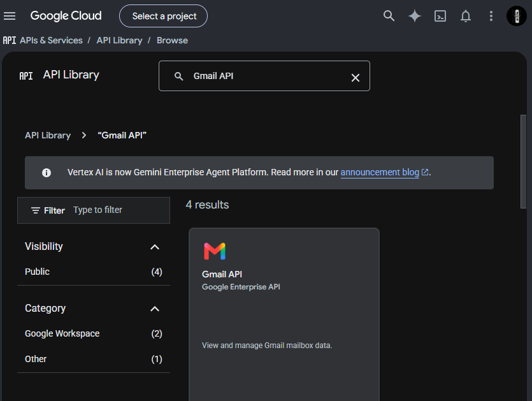The image size is (532, 401).
Task: Open the notifications bell
Action: click(466, 16)
